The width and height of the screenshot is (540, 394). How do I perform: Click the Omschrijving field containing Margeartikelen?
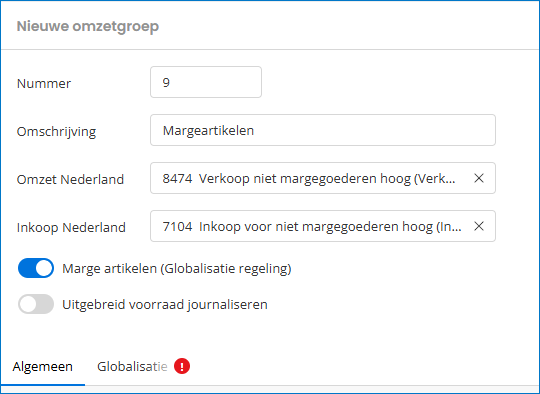coord(323,130)
